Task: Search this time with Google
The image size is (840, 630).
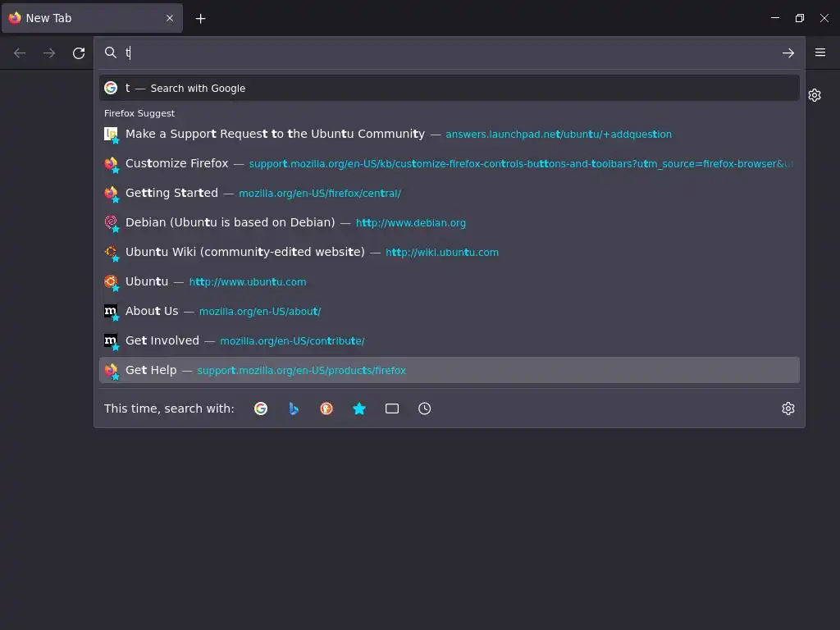Action: (x=261, y=409)
